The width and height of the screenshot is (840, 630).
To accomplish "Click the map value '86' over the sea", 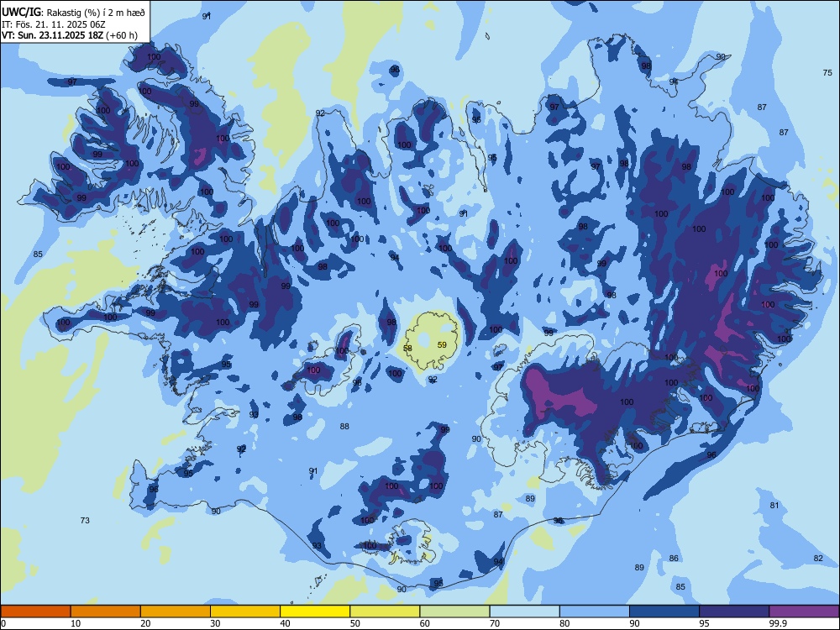I will pyautogui.click(x=674, y=559).
